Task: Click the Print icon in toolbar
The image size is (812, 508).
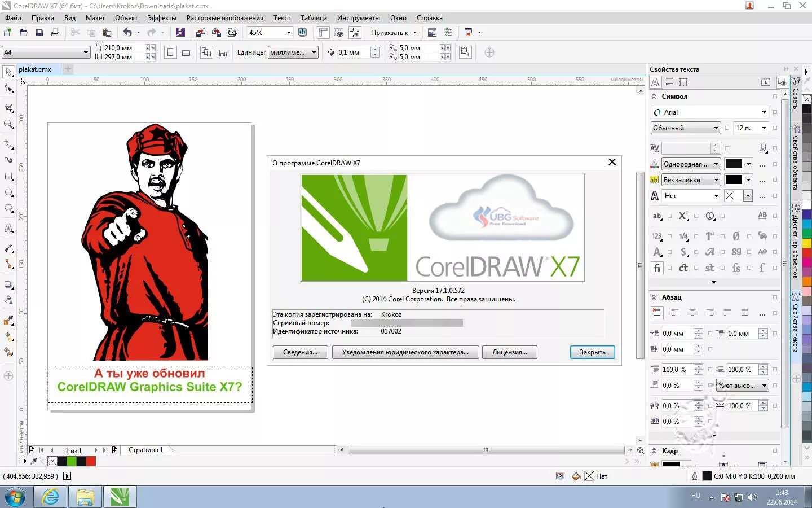Action: [x=55, y=33]
